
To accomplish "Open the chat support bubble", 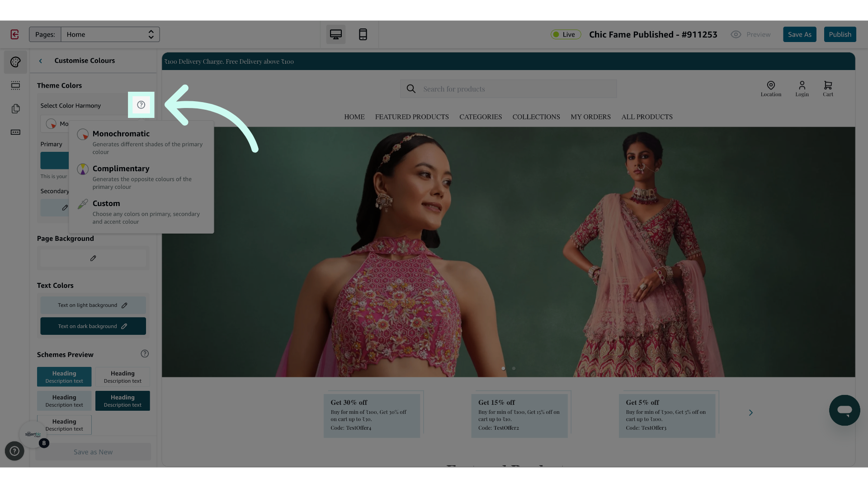I will [844, 410].
